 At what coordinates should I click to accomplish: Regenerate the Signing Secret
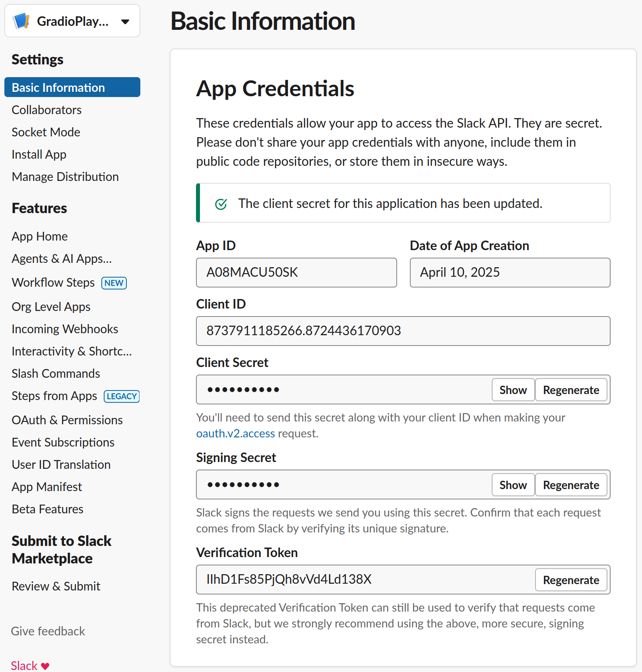pos(571,485)
